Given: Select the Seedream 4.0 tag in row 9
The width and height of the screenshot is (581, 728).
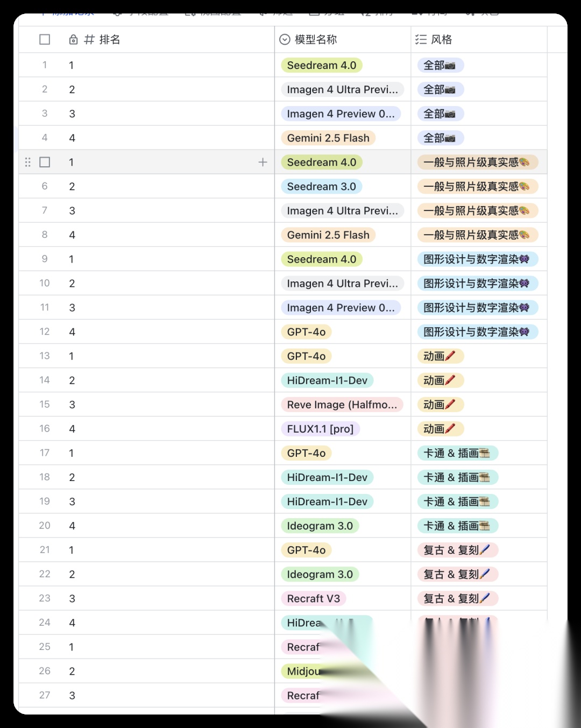Looking at the screenshot, I should (322, 259).
